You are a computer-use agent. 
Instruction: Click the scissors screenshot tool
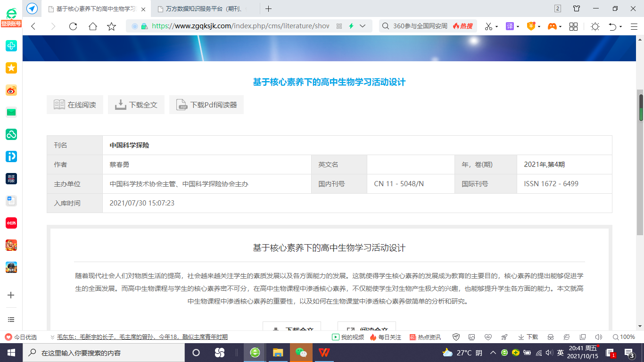[x=488, y=26]
